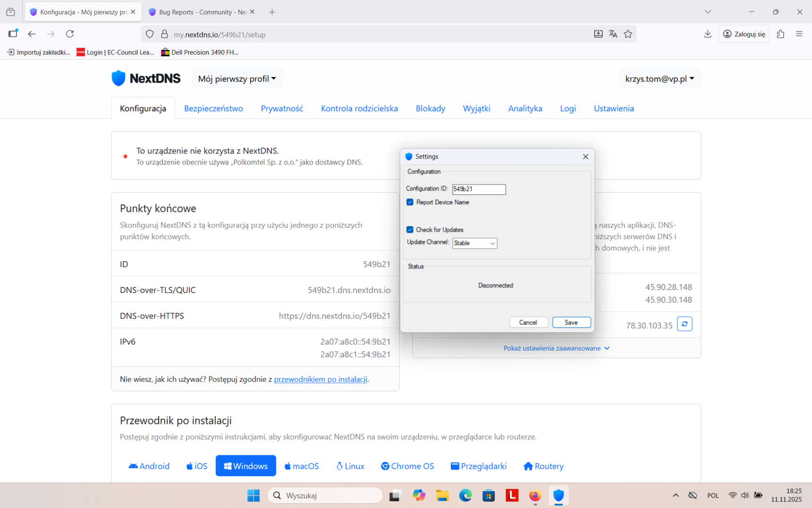Select the macOS installation guide tab
The image size is (812, 508).
301,466
